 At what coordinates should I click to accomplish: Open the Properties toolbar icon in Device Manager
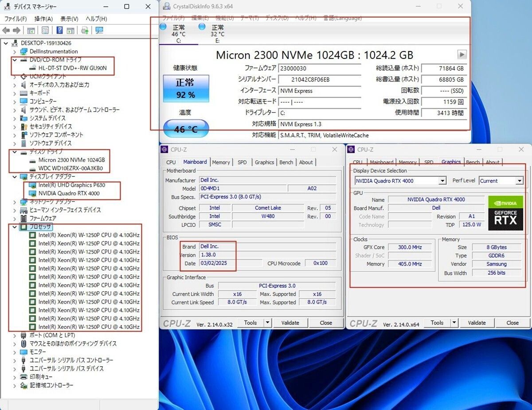coord(45,30)
